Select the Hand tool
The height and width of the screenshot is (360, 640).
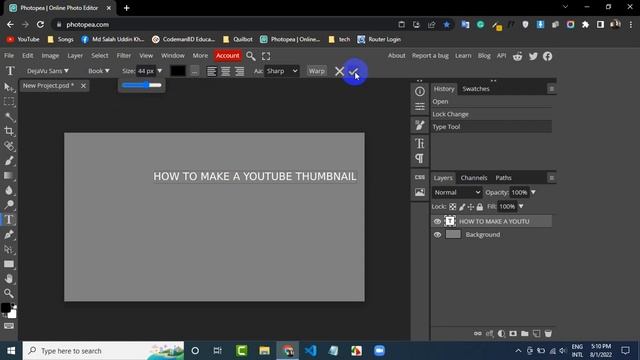9,279
